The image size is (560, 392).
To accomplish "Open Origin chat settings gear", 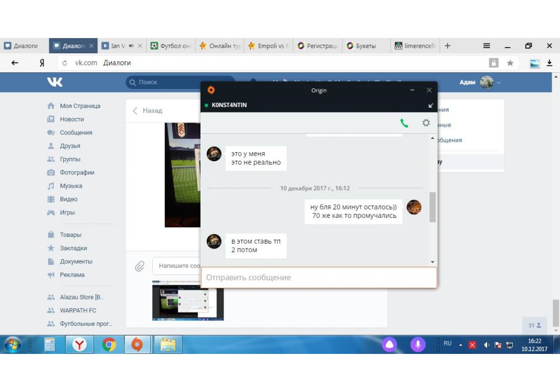I will click(x=426, y=123).
